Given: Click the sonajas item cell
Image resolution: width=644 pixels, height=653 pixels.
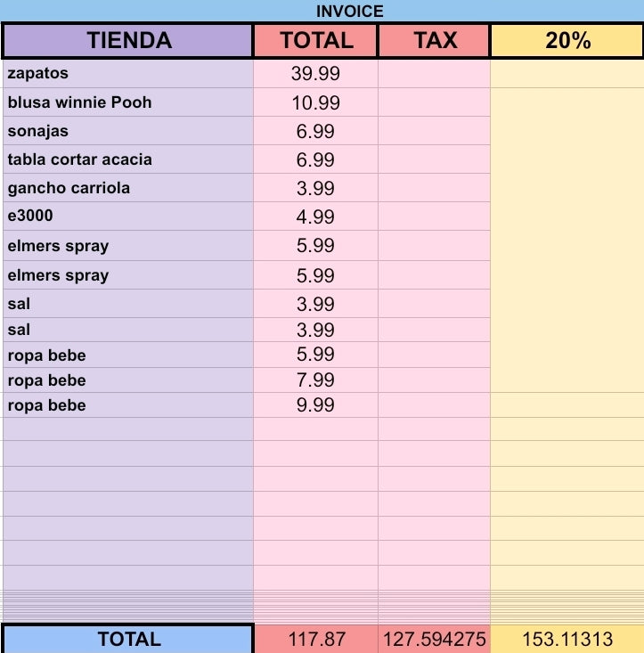Looking at the screenshot, I should coord(127,131).
